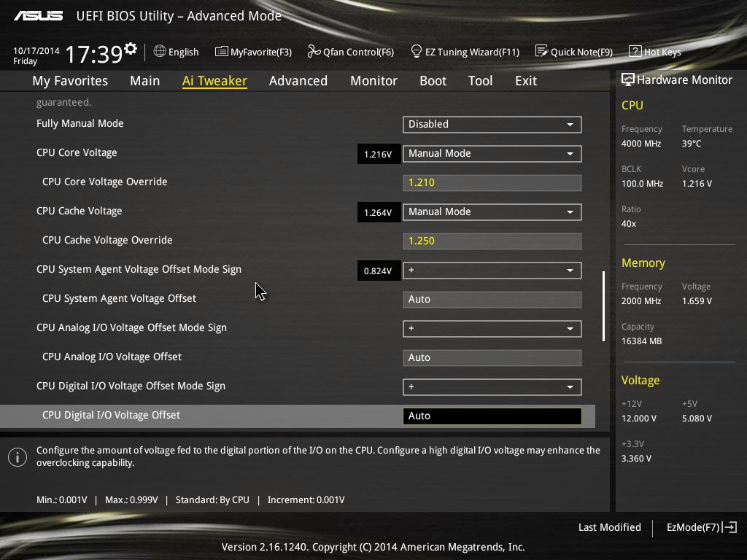Select the Ai Tweaker tab

tap(214, 80)
